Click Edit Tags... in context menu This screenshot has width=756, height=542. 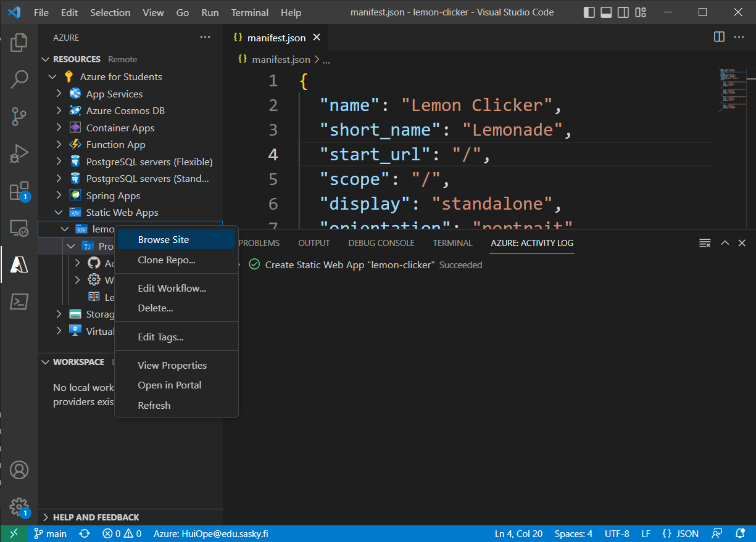[x=175, y=337]
